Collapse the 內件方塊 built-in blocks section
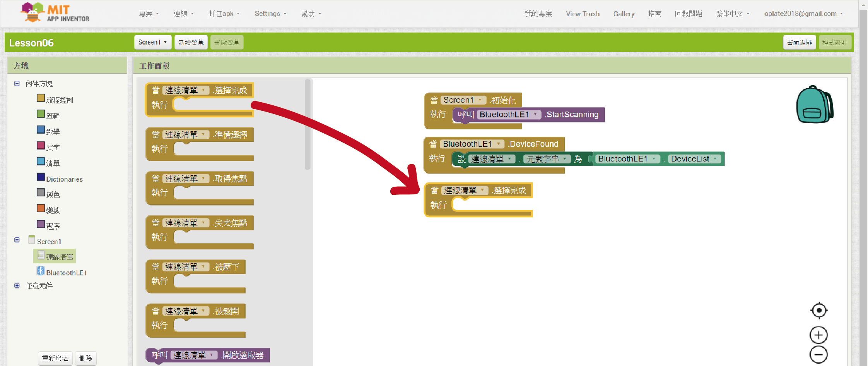The image size is (868, 366). pos(17,84)
